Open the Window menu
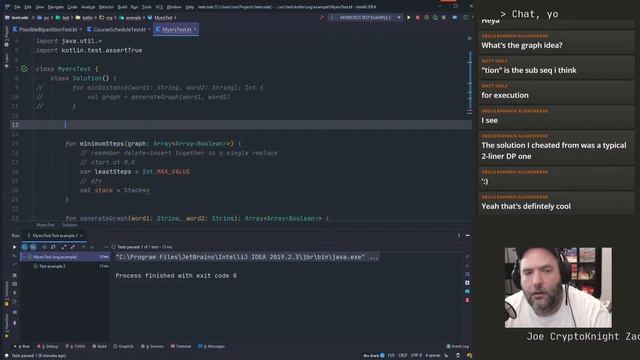The width and height of the screenshot is (640, 360). 174,7
